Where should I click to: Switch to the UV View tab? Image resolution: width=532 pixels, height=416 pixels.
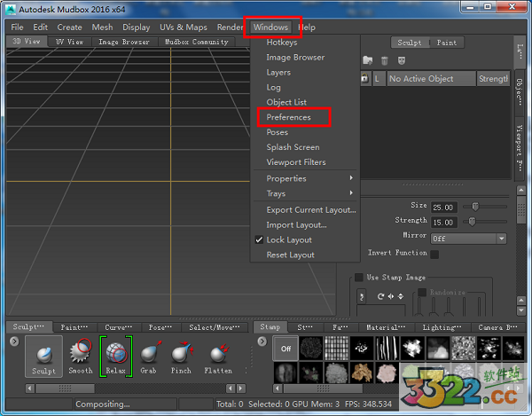coord(69,42)
